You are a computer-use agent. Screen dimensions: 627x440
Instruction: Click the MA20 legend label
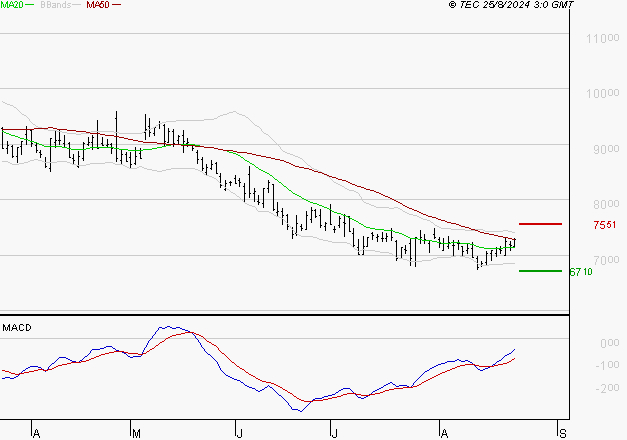click(12, 5)
